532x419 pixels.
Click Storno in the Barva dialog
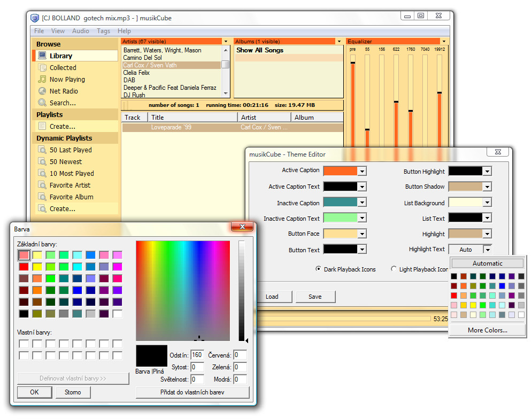click(73, 392)
